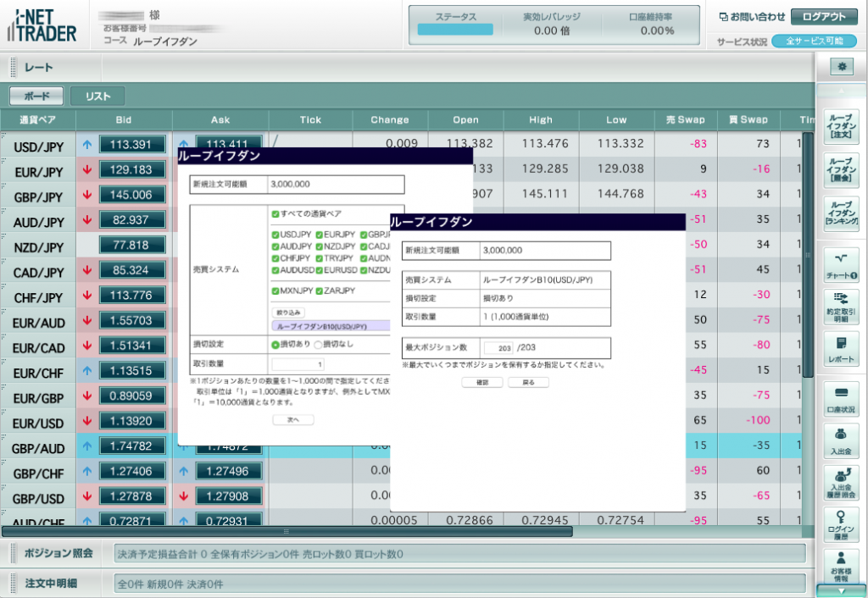Toggle USDJPY checkbox
Viewport: 868px width, 598px height.
click(x=275, y=235)
